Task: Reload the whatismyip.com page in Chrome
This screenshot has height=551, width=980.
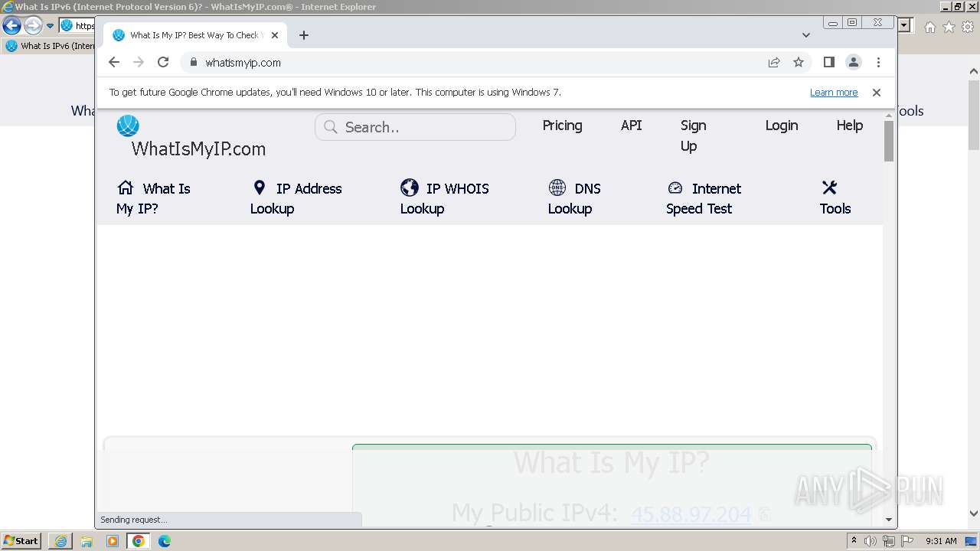Action: [x=163, y=63]
